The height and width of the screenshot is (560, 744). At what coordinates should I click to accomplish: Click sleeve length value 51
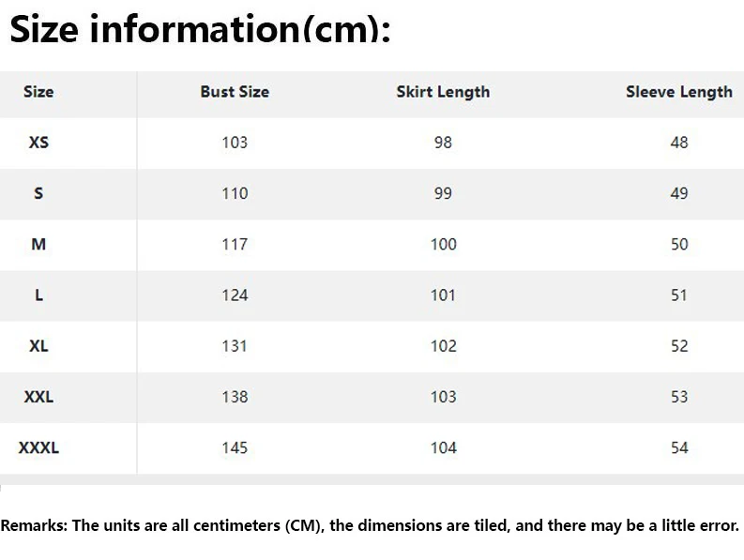[x=679, y=295]
